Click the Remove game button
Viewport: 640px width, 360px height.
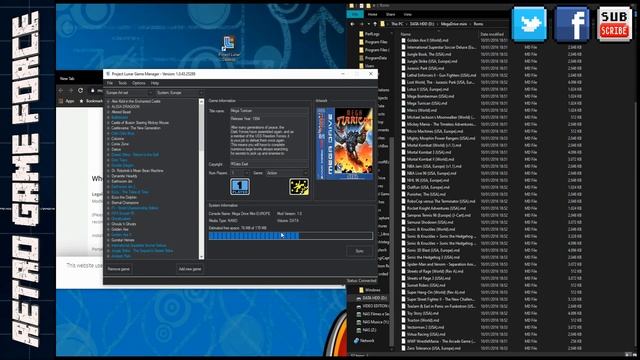[x=119, y=269]
